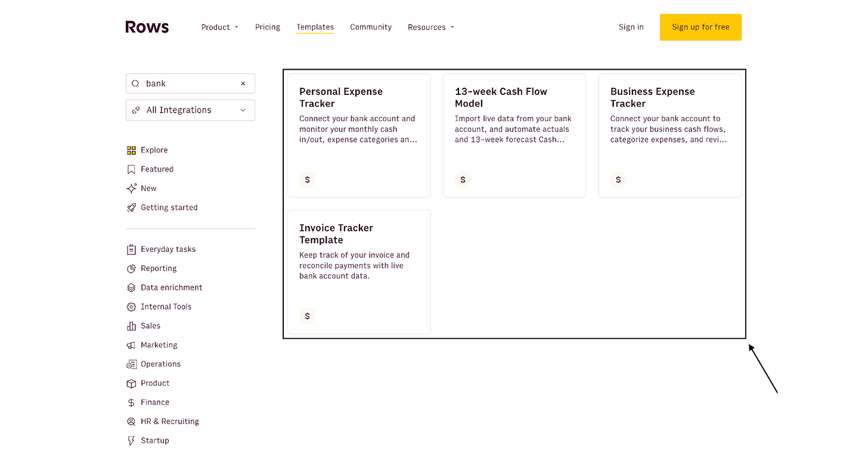Open the 13-week Cash Flow Model title

coord(501,97)
